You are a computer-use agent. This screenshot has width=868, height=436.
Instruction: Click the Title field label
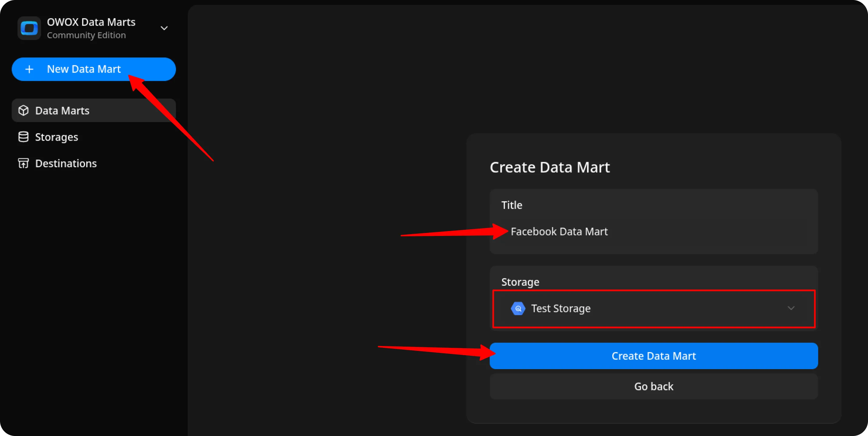coord(511,205)
